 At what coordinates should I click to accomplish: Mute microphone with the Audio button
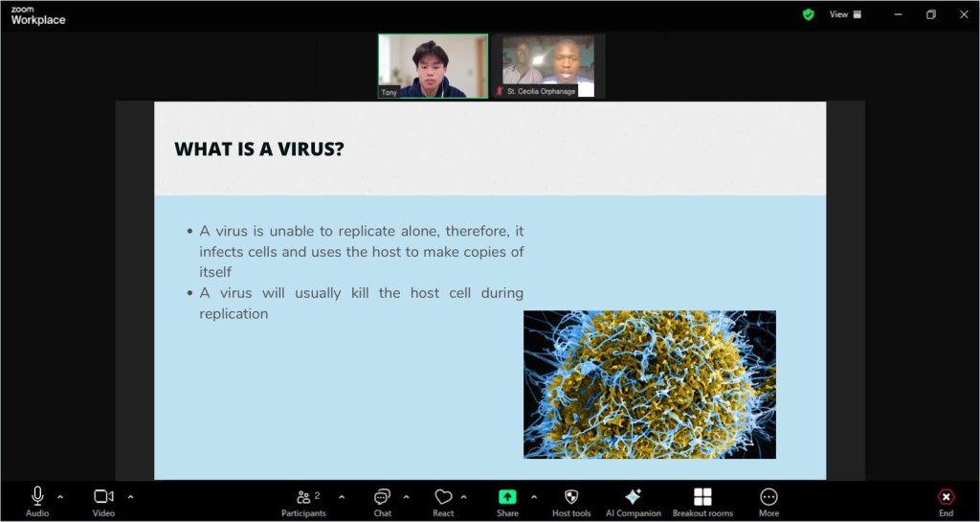click(37, 502)
